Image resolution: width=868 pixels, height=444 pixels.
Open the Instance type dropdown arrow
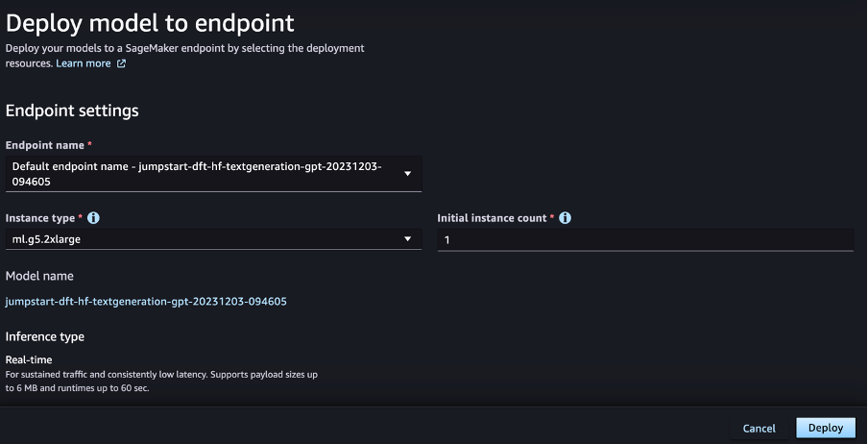click(x=407, y=239)
